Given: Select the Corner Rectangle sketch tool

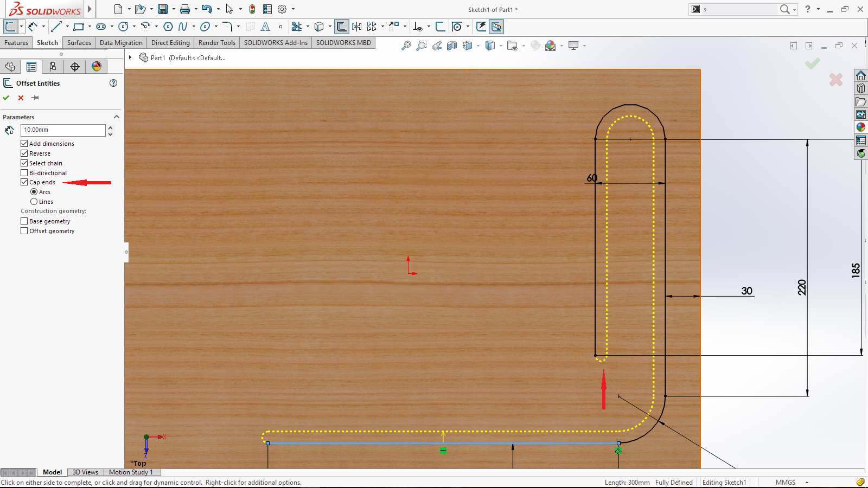Looking at the screenshot, I should [79, 27].
